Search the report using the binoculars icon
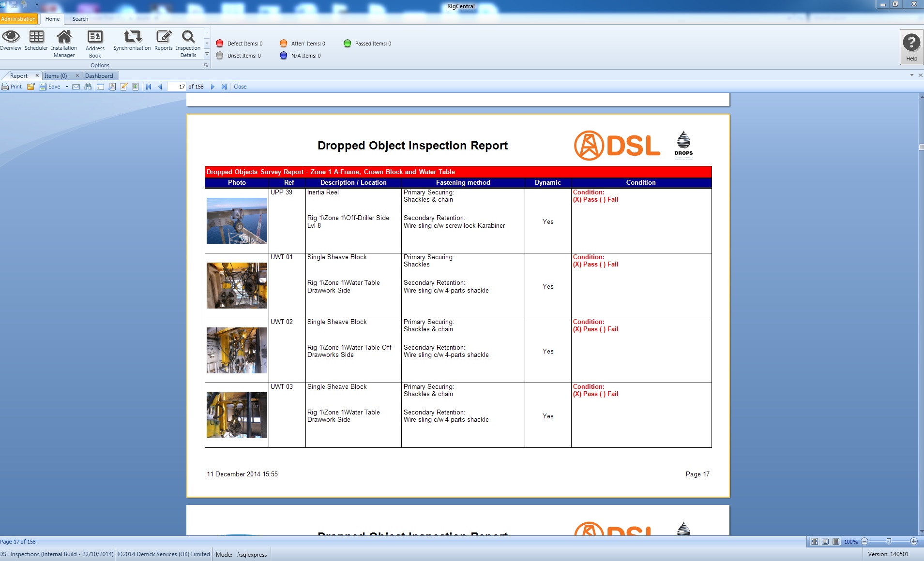 (89, 87)
